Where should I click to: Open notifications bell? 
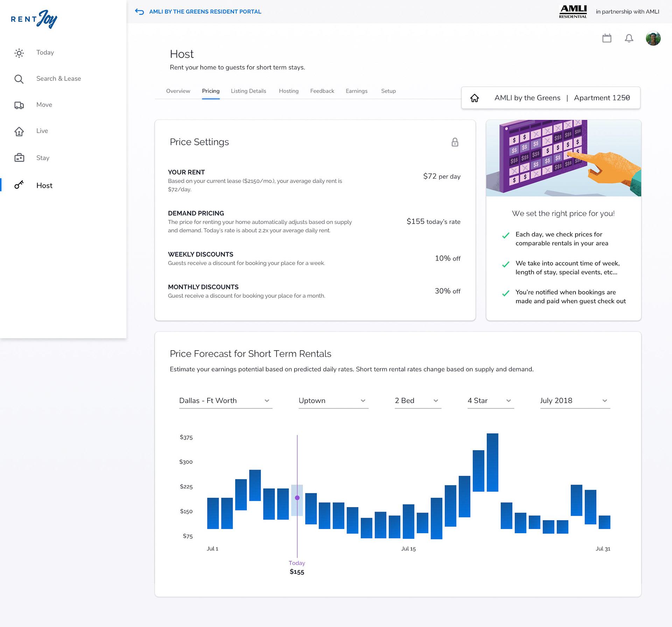629,38
